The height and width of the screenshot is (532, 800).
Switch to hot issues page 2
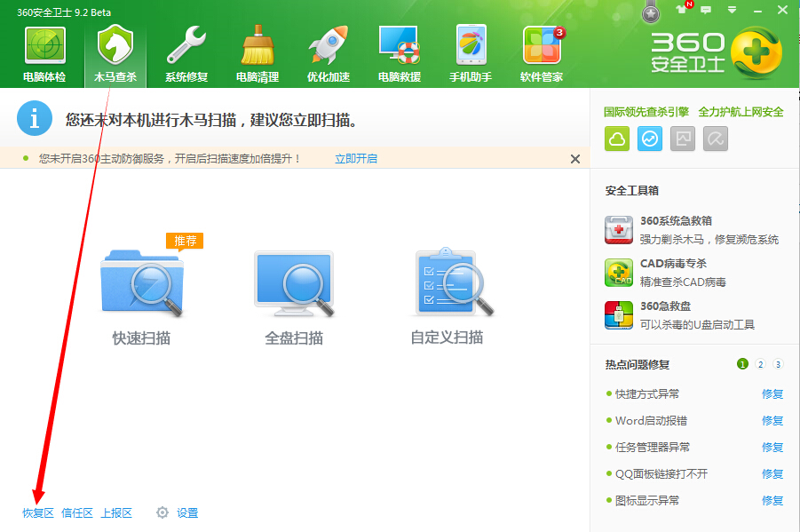(x=760, y=364)
